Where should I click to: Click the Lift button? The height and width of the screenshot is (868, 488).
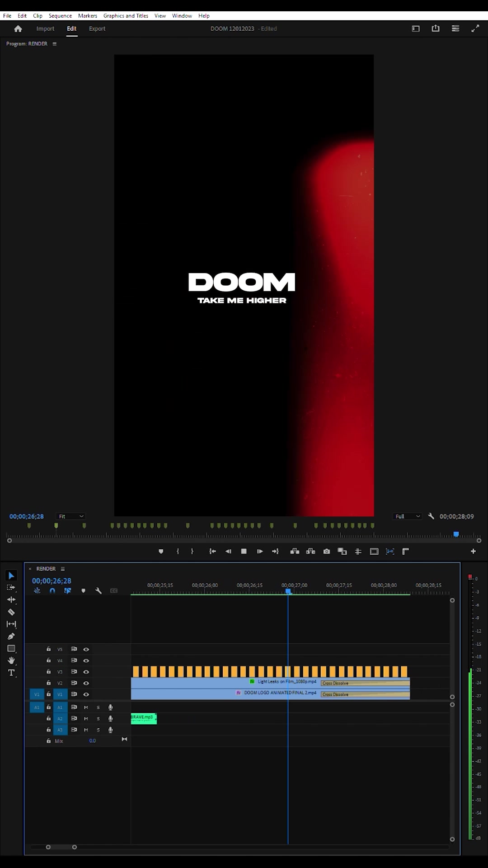pyautogui.click(x=295, y=552)
